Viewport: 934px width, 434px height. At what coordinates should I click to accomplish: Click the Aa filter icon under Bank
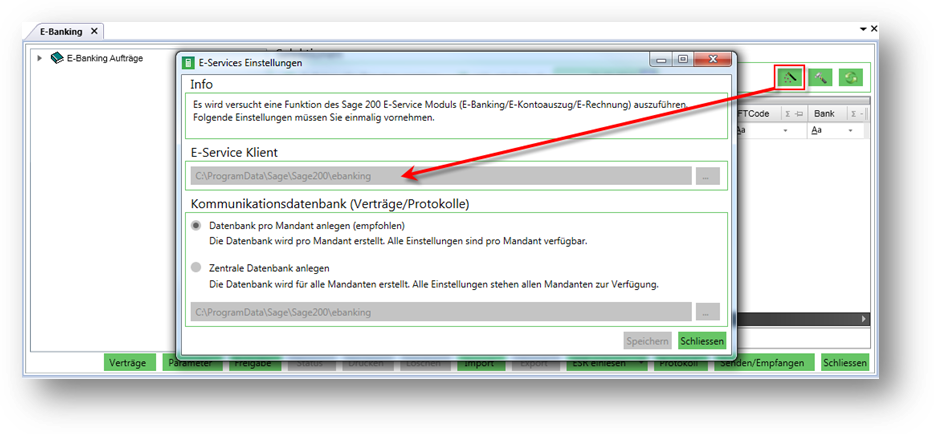click(x=817, y=130)
